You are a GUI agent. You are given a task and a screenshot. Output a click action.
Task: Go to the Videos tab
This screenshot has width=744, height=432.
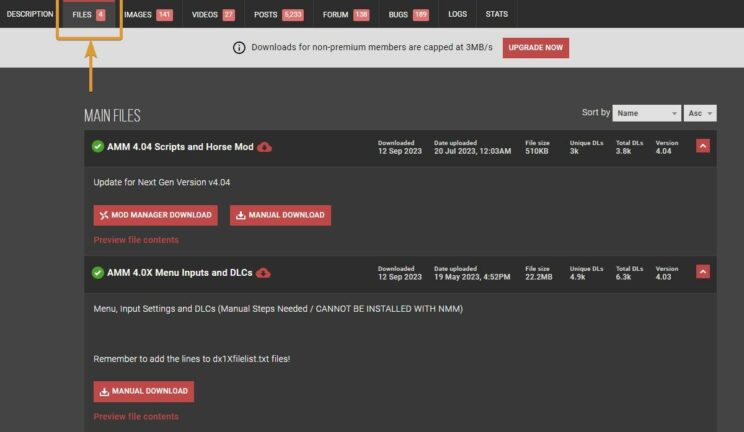point(213,14)
